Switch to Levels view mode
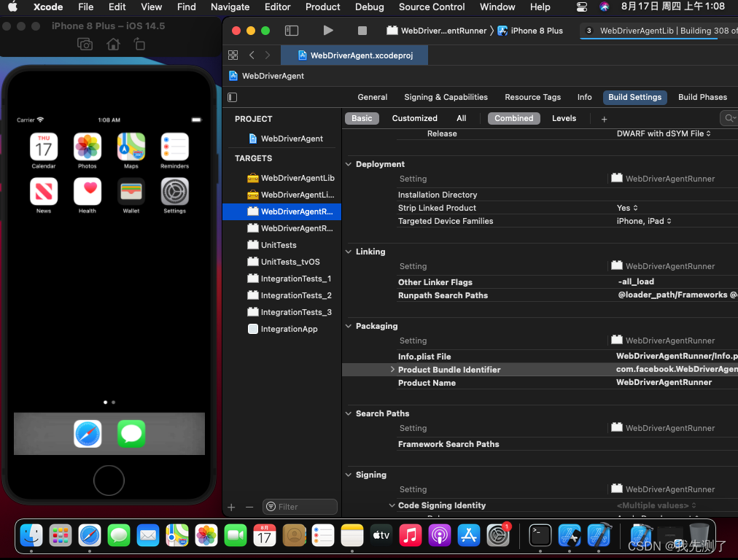 pos(564,118)
